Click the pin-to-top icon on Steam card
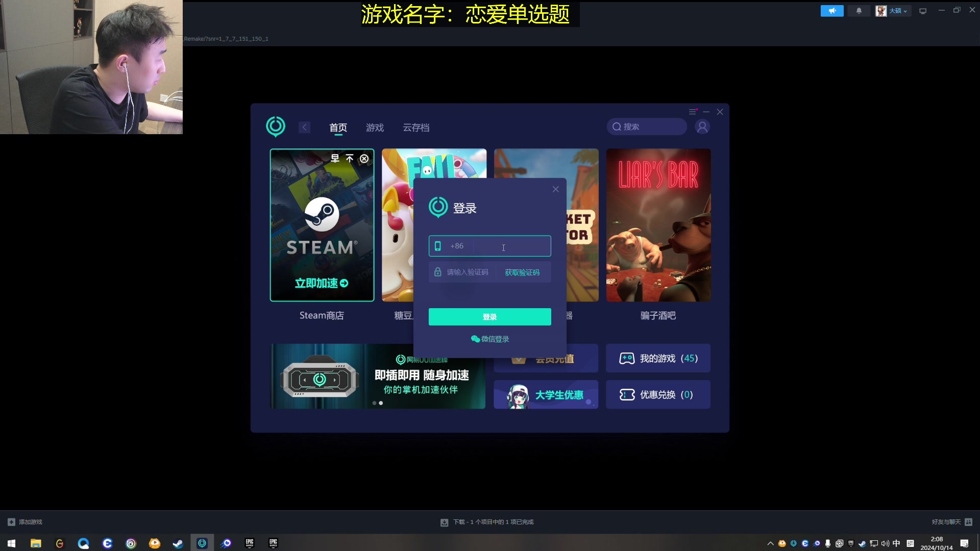Image resolution: width=980 pixels, height=551 pixels. click(x=350, y=159)
